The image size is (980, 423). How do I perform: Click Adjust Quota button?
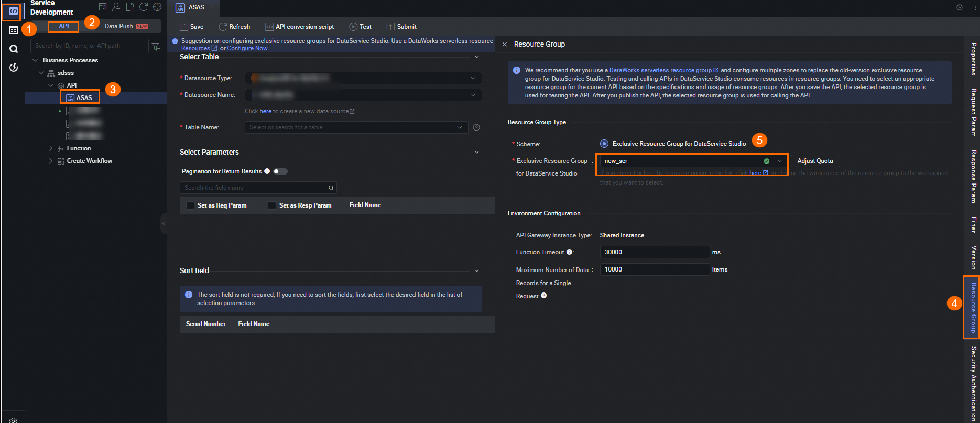(815, 161)
